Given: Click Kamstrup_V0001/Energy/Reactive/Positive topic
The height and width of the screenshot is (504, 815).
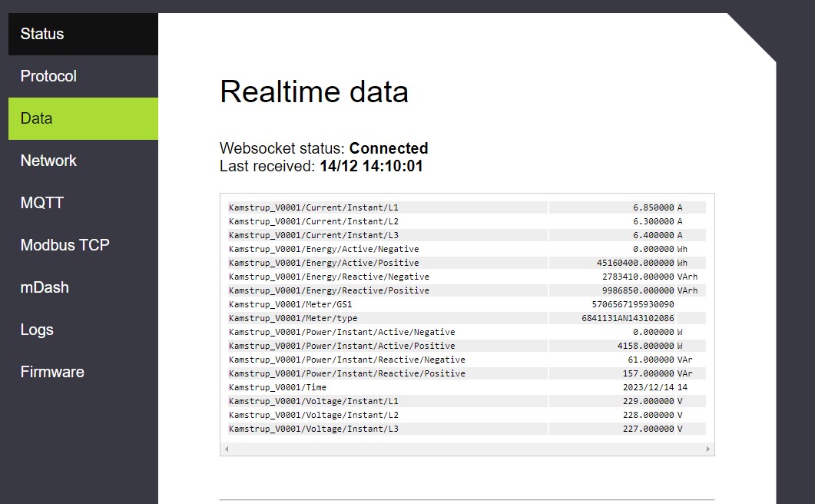Looking at the screenshot, I should tap(329, 290).
